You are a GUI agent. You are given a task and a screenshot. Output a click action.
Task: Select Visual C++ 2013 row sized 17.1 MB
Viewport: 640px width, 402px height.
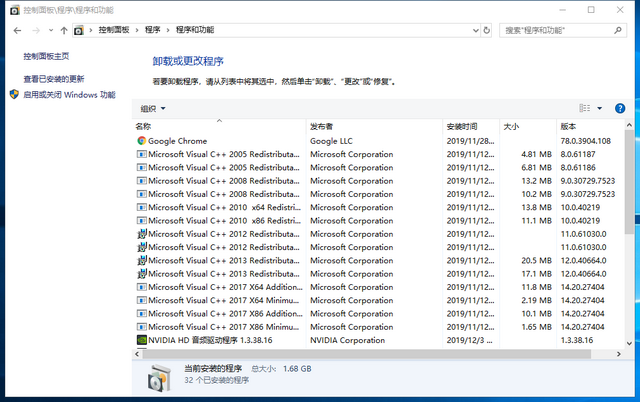[x=378, y=273]
